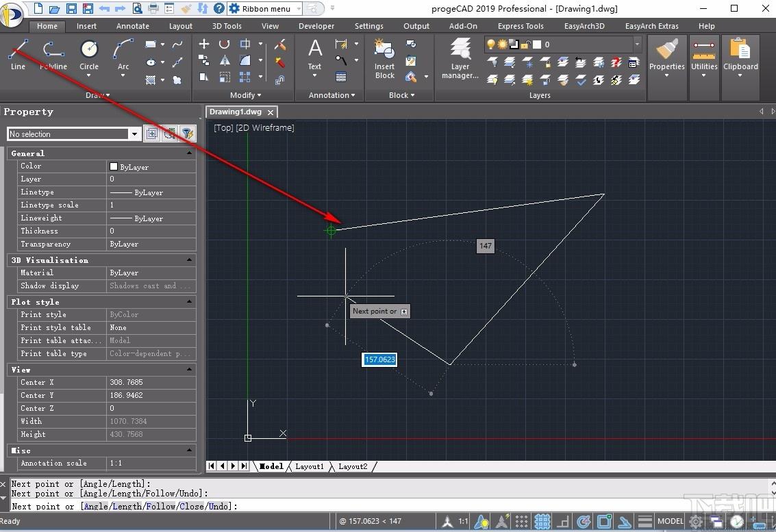The height and width of the screenshot is (532, 776).
Task: Toggle MODEL space in status bar
Action: coord(670,521)
